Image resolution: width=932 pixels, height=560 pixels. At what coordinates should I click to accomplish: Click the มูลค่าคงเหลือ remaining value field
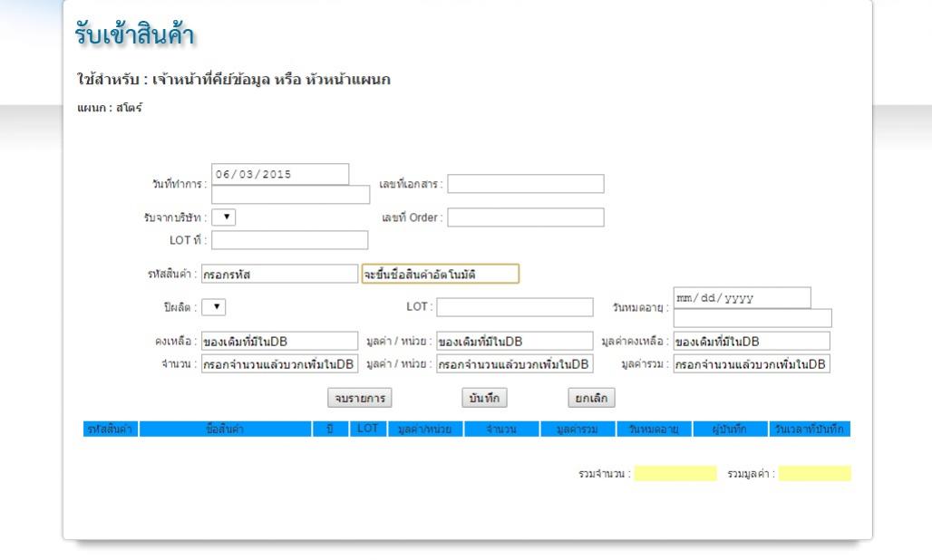pyautogui.click(x=752, y=341)
